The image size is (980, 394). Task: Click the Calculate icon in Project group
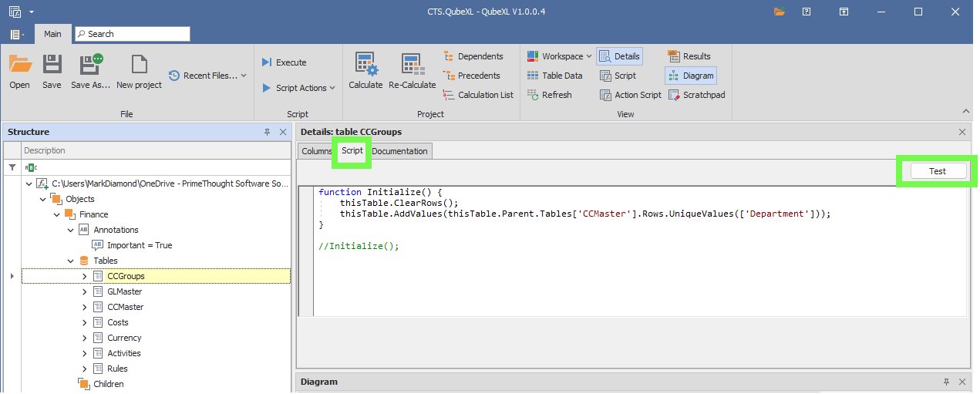(365, 71)
